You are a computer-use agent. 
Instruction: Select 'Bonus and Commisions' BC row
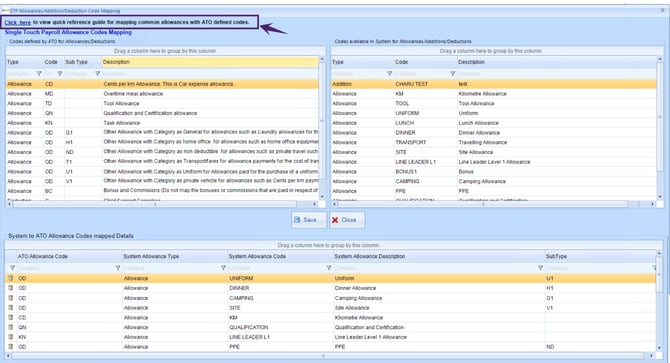point(162,191)
